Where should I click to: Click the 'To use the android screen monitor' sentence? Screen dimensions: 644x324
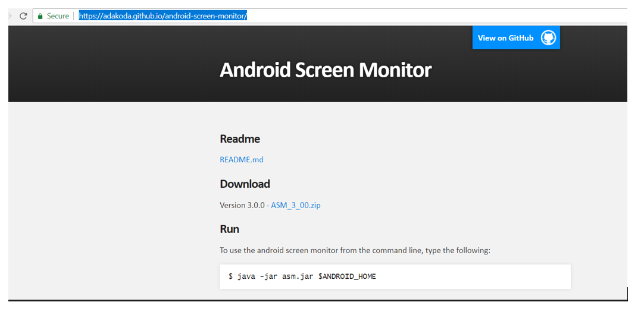[355, 250]
